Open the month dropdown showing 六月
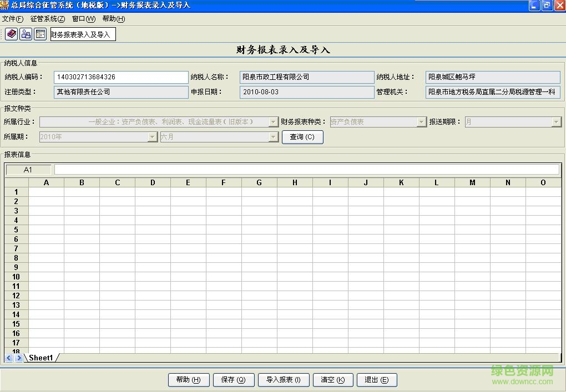 tap(272, 136)
